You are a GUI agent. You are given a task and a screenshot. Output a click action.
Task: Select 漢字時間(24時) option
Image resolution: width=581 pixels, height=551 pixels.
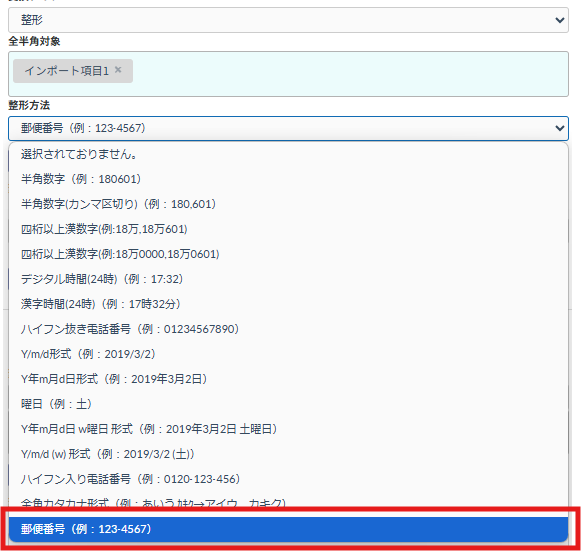(288, 304)
